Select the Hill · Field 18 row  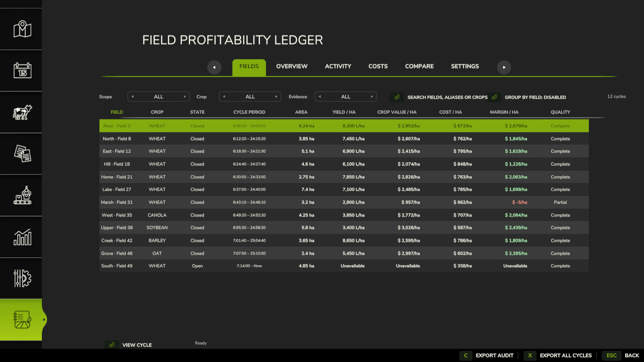click(x=344, y=164)
